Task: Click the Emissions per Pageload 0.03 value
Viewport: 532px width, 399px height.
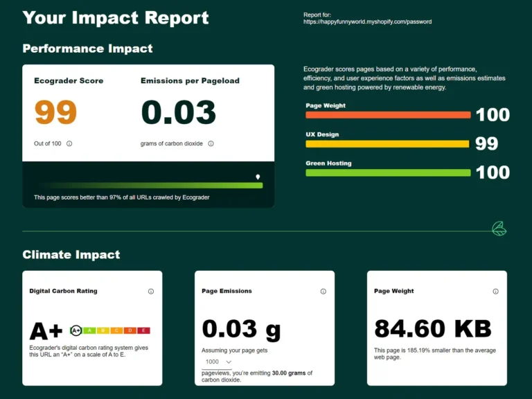Action: point(178,112)
